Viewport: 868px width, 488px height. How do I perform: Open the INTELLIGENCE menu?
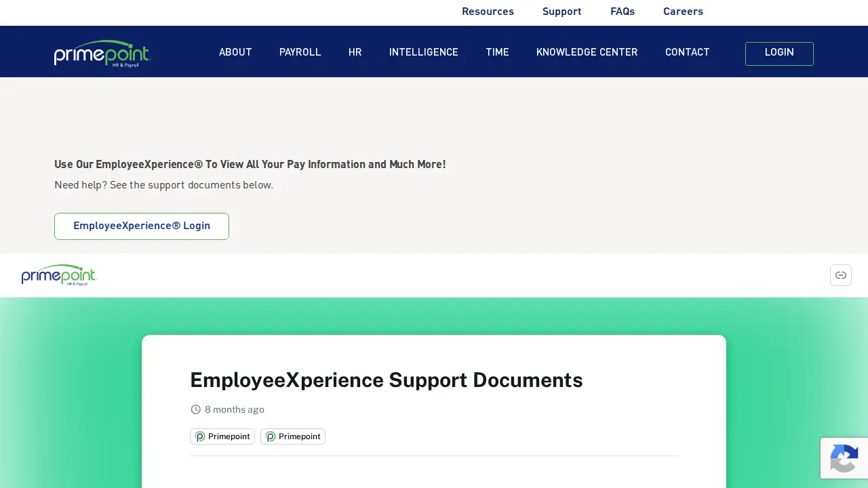[424, 52]
